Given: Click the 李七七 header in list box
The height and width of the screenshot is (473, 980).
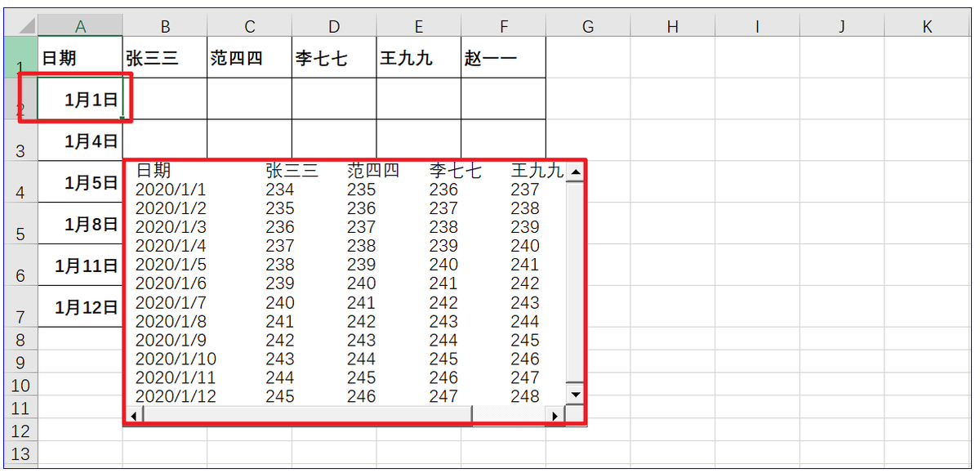Looking at the screenshot, I should [455, 171].
